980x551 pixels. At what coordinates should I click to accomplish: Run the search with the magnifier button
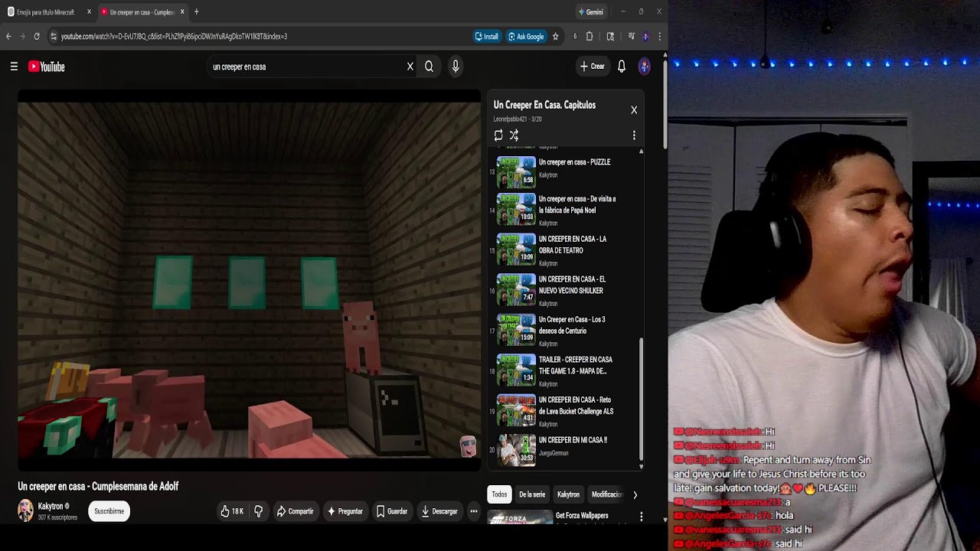(x=429, y=67)
